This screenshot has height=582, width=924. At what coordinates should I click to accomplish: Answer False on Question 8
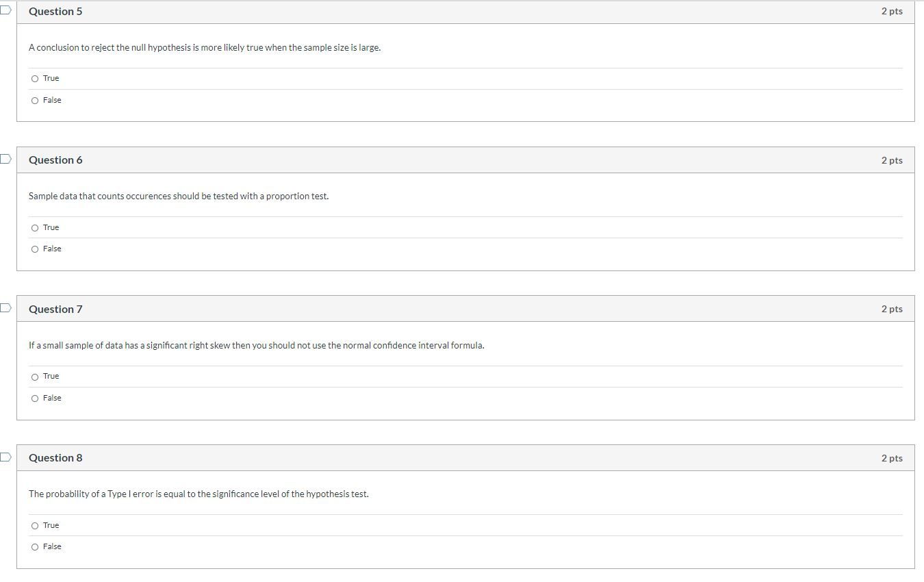35,547
